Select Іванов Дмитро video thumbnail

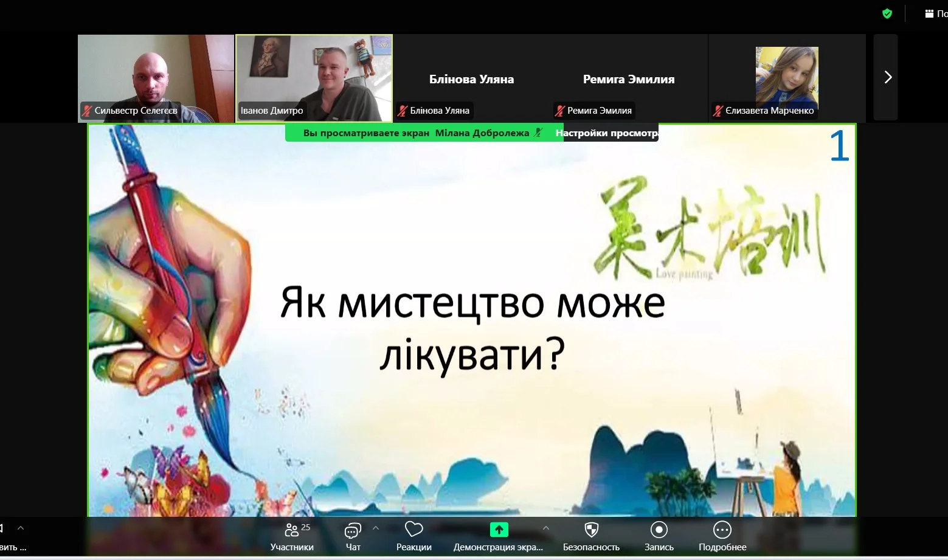314,78
